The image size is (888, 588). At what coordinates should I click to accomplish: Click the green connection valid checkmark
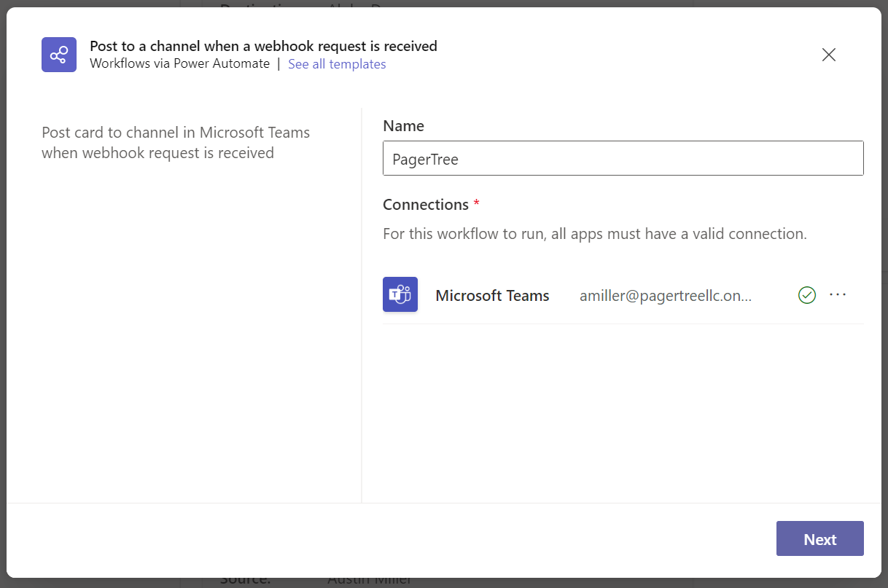click(x=806, y=295)
